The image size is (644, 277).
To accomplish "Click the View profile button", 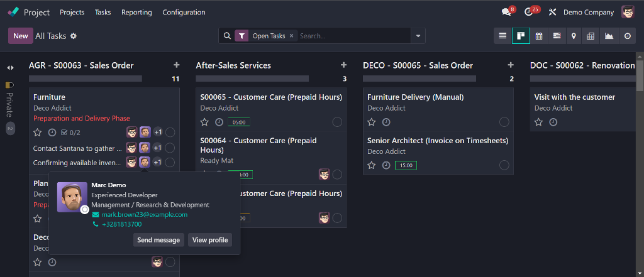I will [x=210, y=240].
